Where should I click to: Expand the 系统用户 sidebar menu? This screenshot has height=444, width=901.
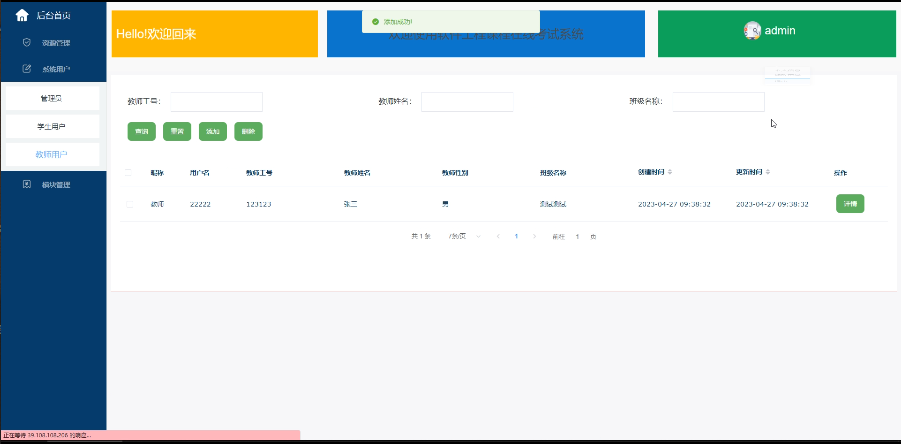(x=53, y=69)
